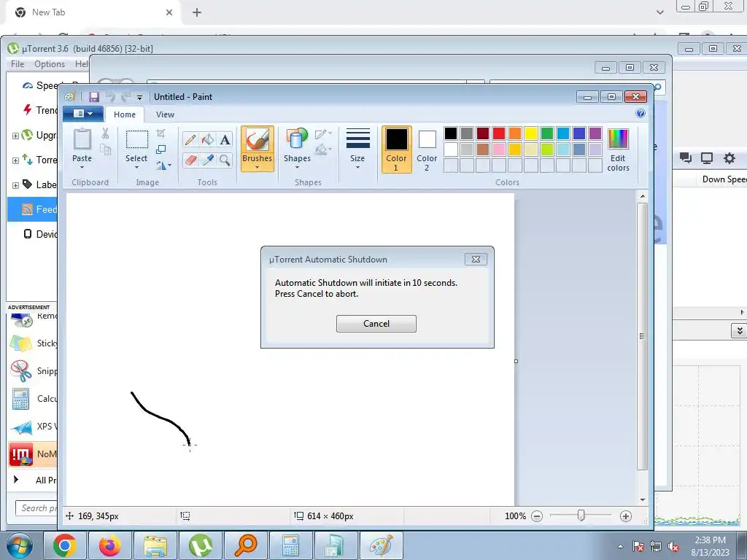
Task: Open the Shapes gallery dropdown
Action: (297, 167)
